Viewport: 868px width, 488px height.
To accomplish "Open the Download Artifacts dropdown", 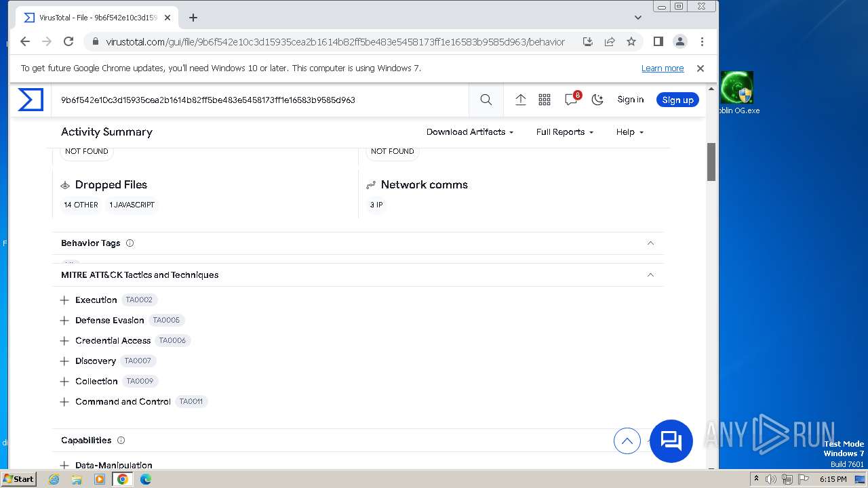I will (x=470, y=132).
